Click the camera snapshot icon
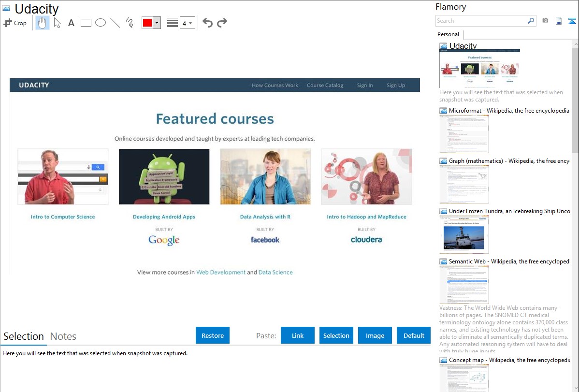 point(545,21)
